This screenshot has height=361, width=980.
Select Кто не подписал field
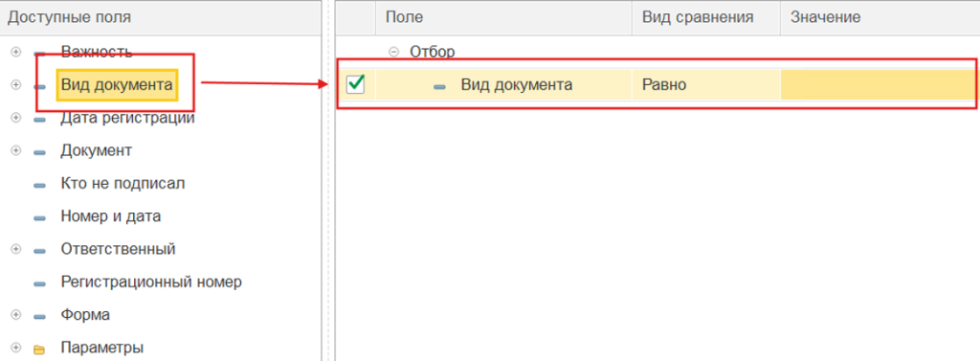(x=122, y=183)
